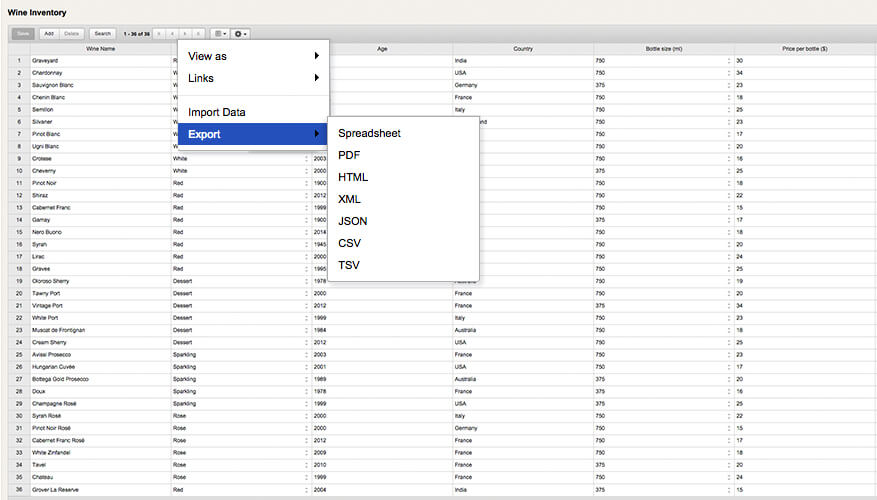Select the Sauvignon Blanc cell
Viewport: 877px width, 500px height.
[101, 85]
